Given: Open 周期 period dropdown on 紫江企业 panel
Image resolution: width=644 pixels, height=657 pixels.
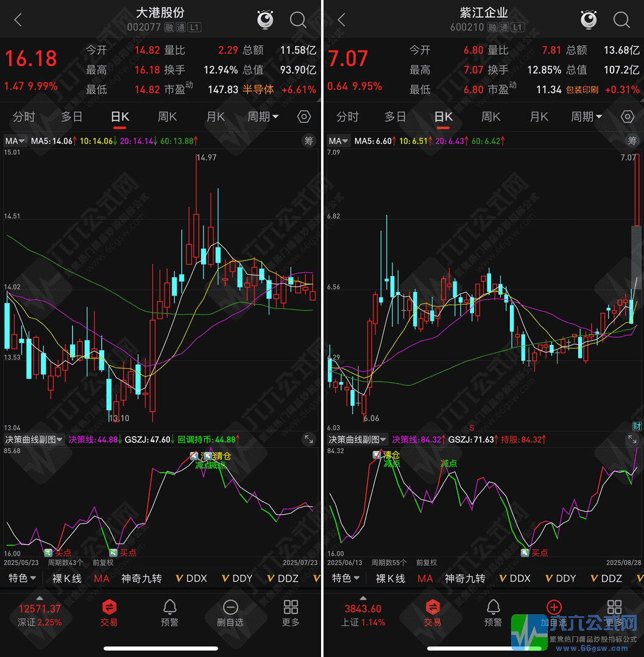Looking at the screenshot, I should coord(587,116).
